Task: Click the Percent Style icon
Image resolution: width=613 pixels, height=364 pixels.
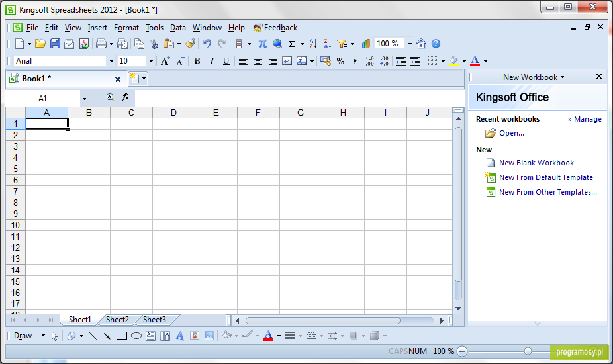Action: [x=340, y=61]
